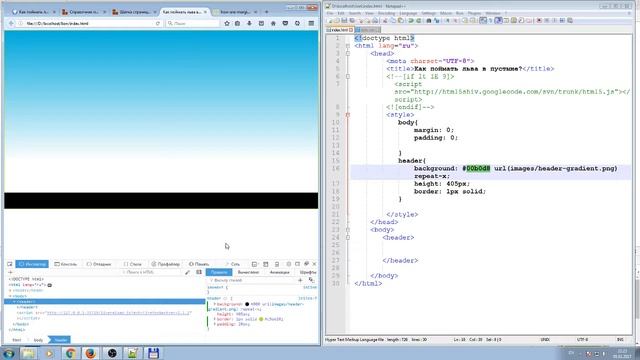640x360 pixels.
Task: Expand padding property arrow in Rules
Action: [215, 324]
